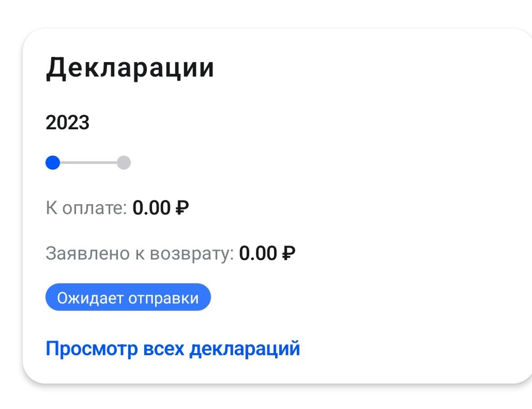Open 'Просмотр всех деклараций' link
The height and width of the screenshot is (409, 532).
pos(173,348)
